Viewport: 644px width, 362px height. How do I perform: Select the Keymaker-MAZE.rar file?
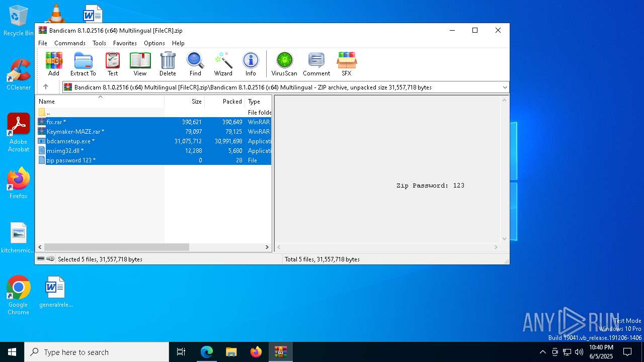point(154,131)
